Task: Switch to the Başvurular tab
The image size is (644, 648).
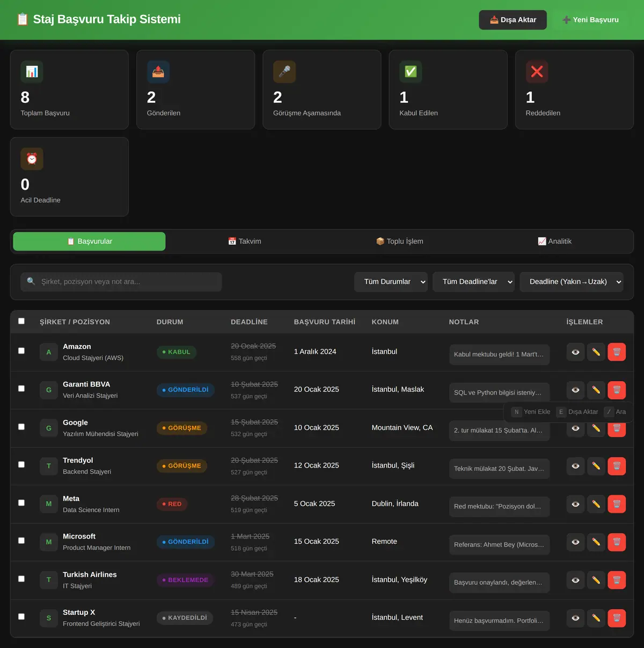Action: pyautogui.click(x=89, y=242)
